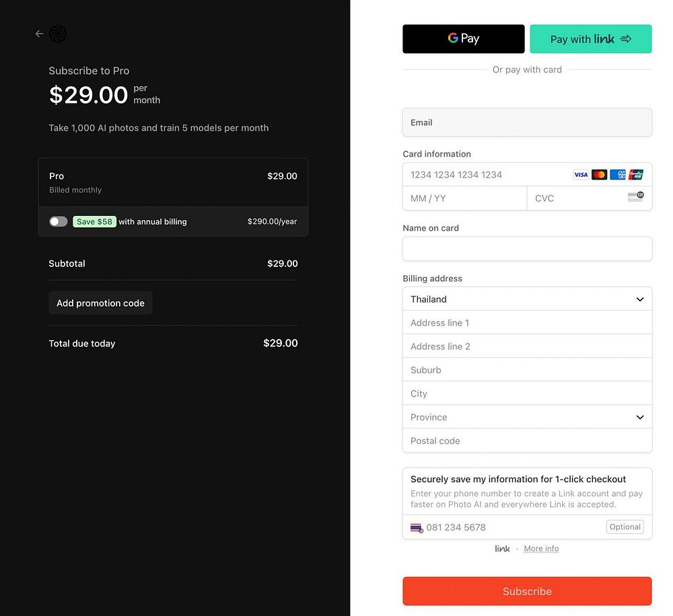Click the UnionPay card icon

[636, 175]
